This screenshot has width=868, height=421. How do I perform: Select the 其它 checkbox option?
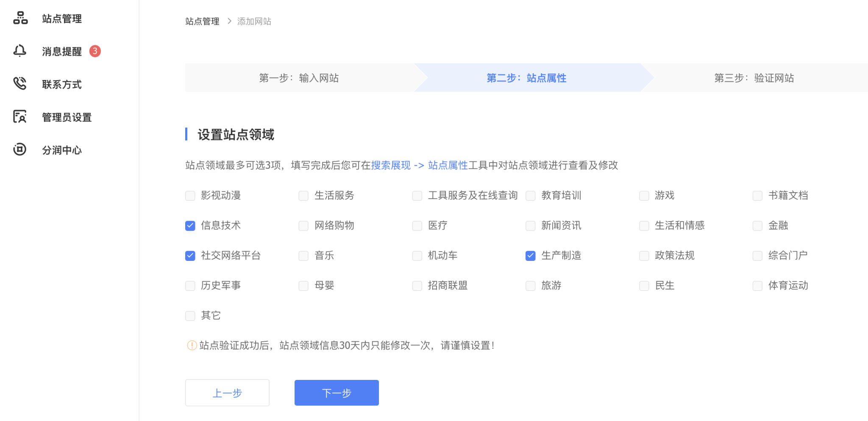click(190, 316)
